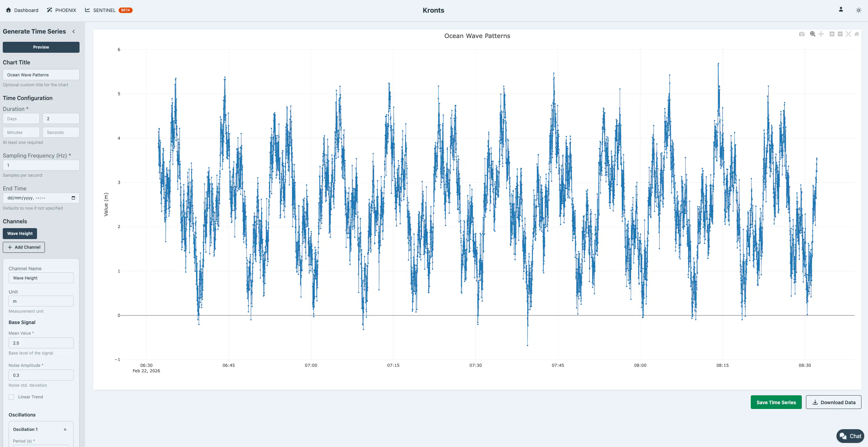Remove Oscillation 1 with its X button
This screenshot has height=447, width=868.
tap(65, 429)
